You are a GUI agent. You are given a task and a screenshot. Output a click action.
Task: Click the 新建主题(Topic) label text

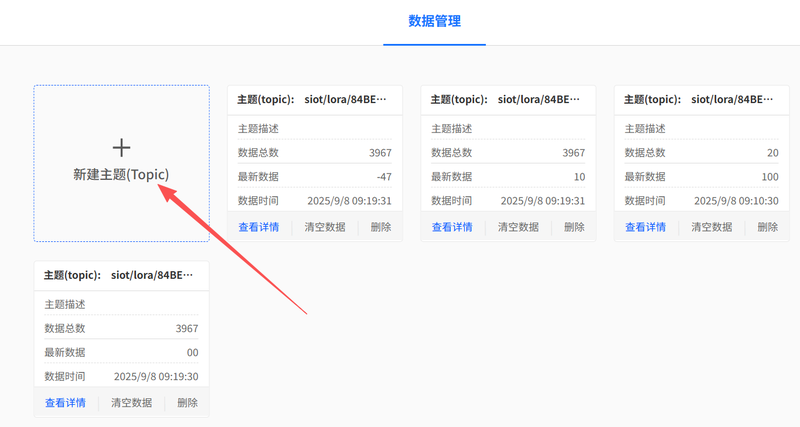121,174
